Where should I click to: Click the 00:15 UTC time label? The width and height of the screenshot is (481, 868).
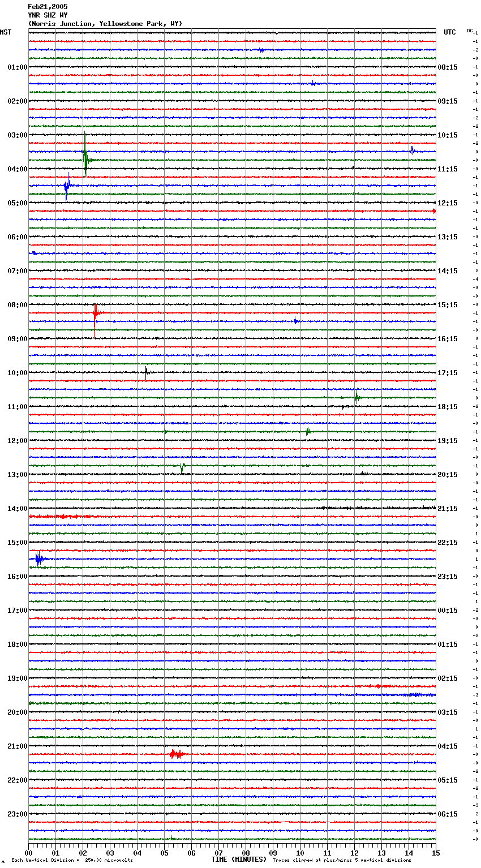point(448,611)
